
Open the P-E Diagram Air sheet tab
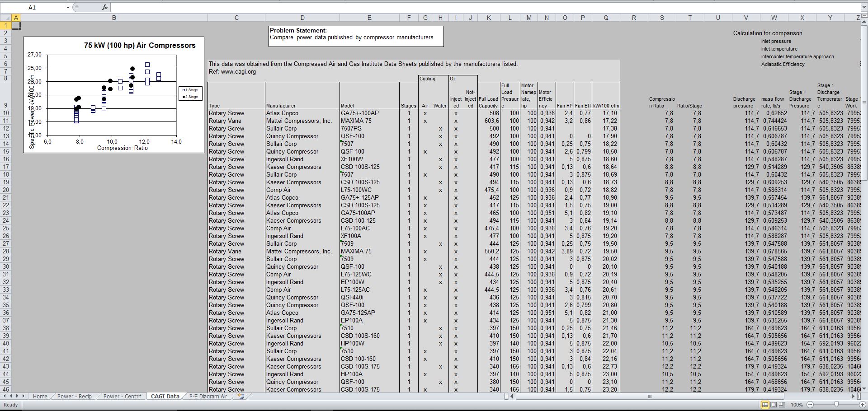click(x=208, y=396)
